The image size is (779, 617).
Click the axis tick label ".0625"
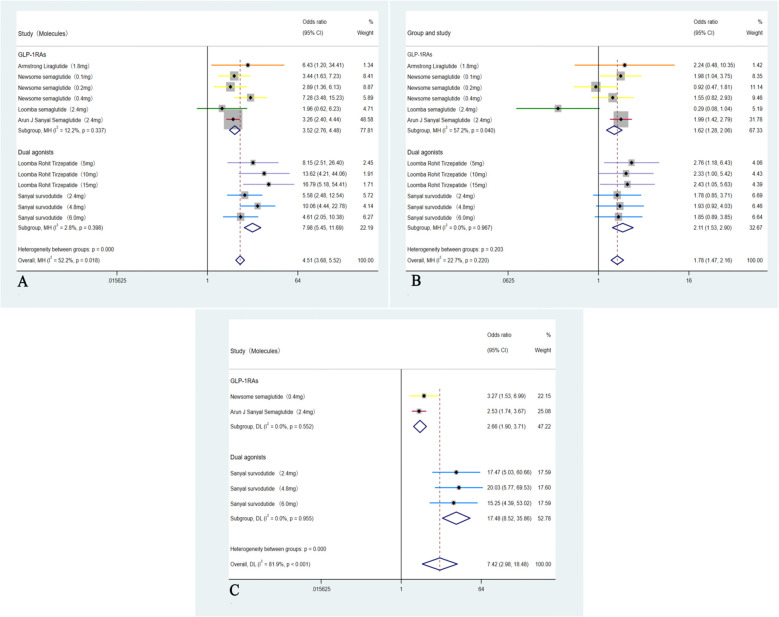(x=508, y=281)
